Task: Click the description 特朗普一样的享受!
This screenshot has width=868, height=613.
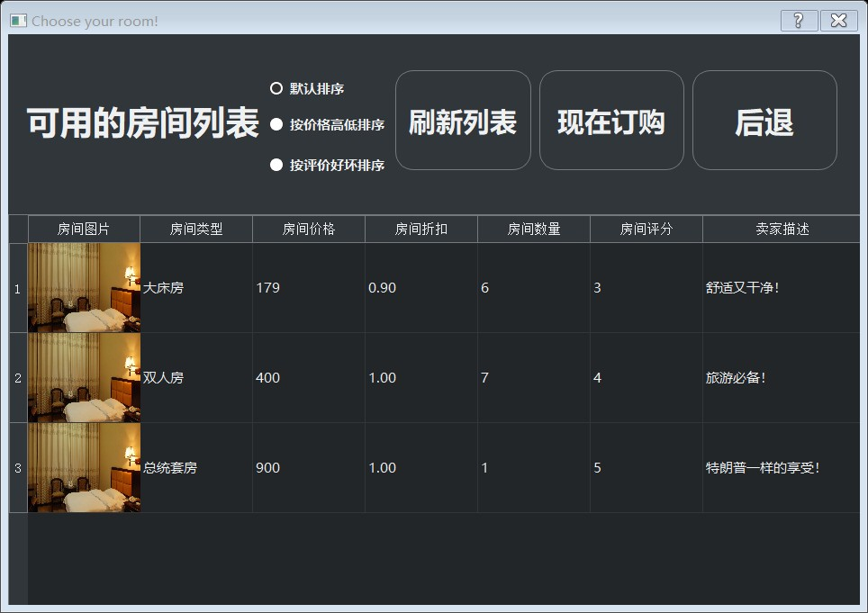Action: pos(781,468)
